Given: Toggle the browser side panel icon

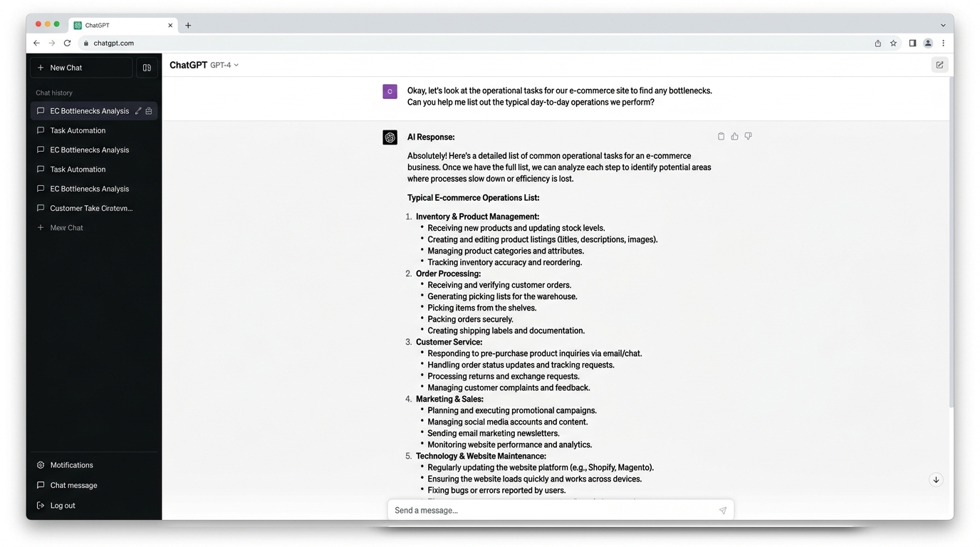Looking at the screenshot, I should click(x=912, y=43).
